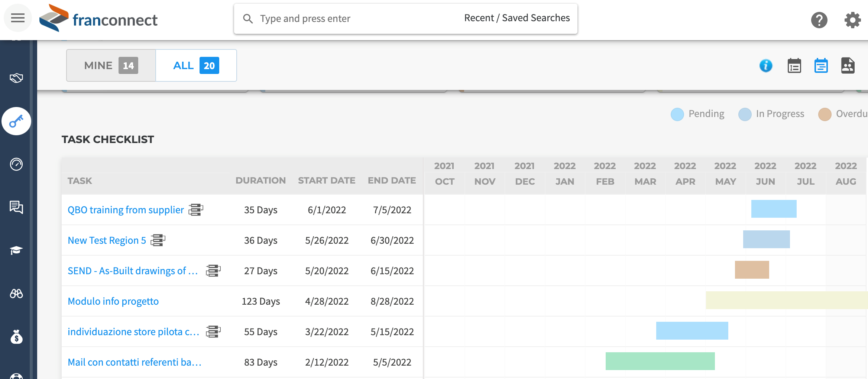Click the help question mark icon
The height and width of the screenshot is (379, 868).
coord(819,20)
